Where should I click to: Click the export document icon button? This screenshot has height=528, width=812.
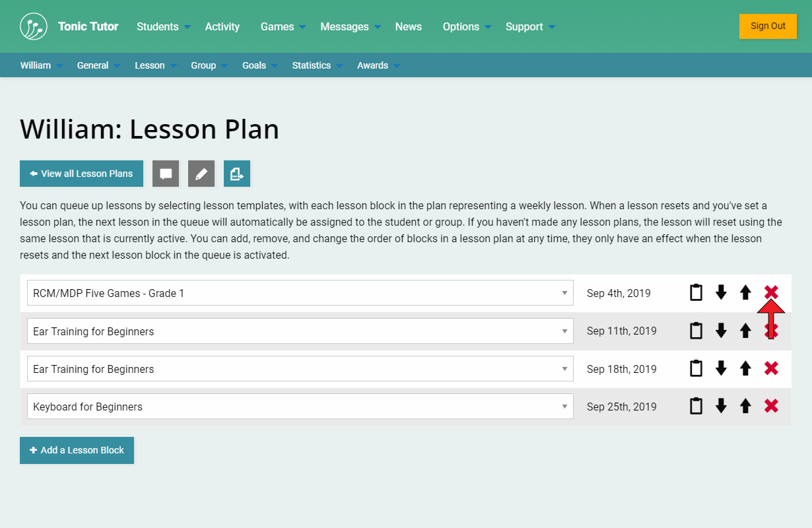237,174
